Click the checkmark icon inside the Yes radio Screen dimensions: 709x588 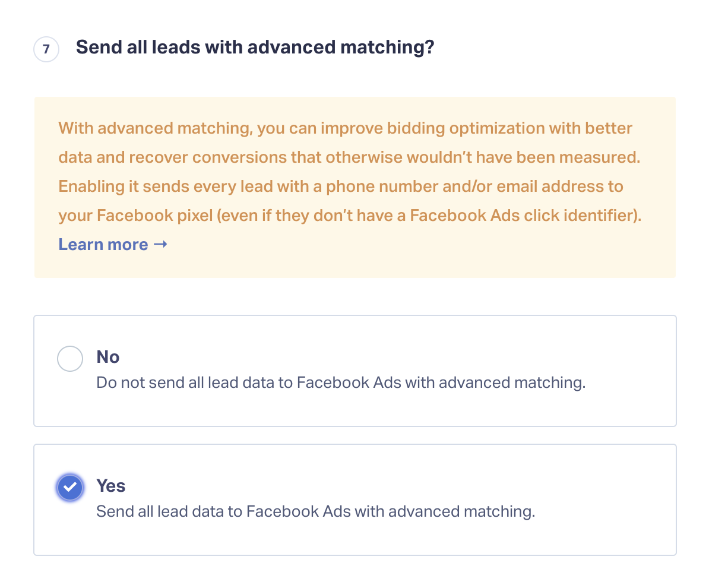click(x=70, y=487)
